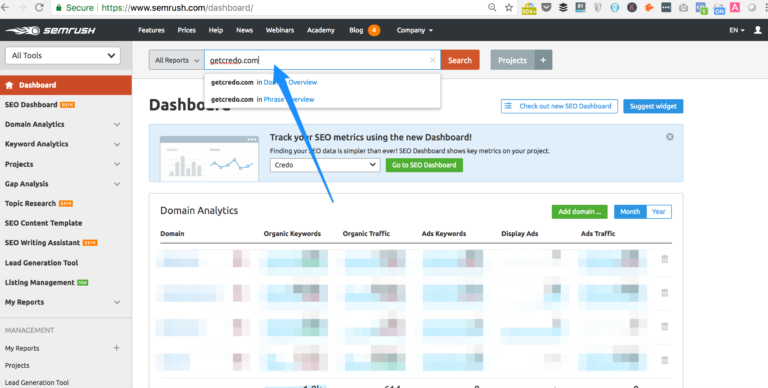Open Lead Generation Tool below Management
The image size is (768, 388).
coord(37,383)
